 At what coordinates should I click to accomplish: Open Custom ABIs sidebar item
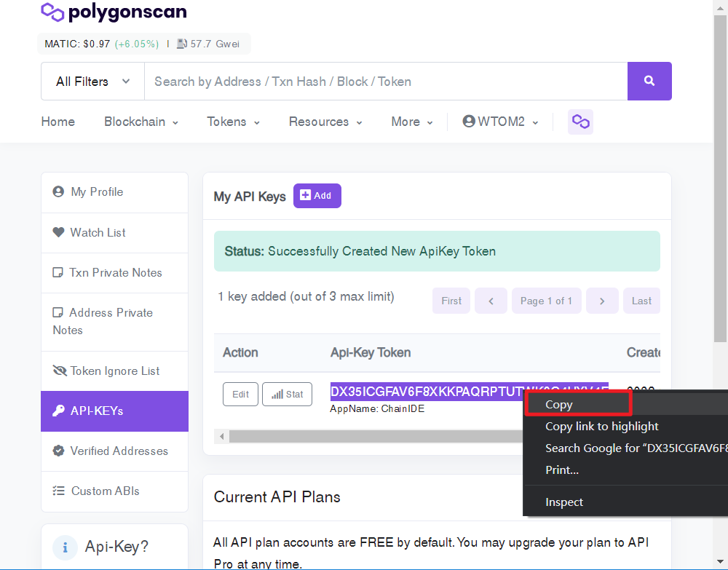[115, 491]
